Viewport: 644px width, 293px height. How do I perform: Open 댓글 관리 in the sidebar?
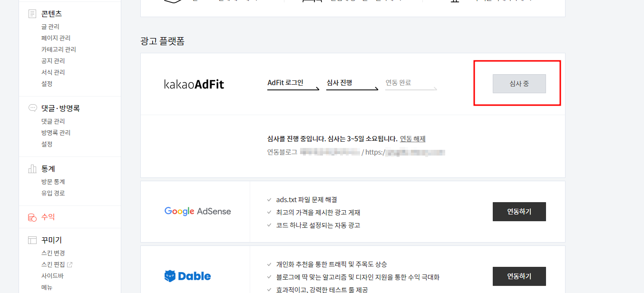tap(53, 121)
